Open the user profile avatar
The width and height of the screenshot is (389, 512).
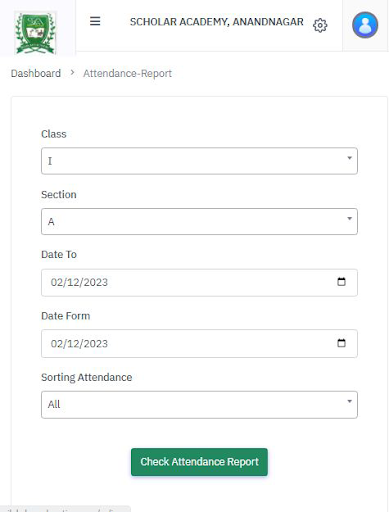coord(365,25)
